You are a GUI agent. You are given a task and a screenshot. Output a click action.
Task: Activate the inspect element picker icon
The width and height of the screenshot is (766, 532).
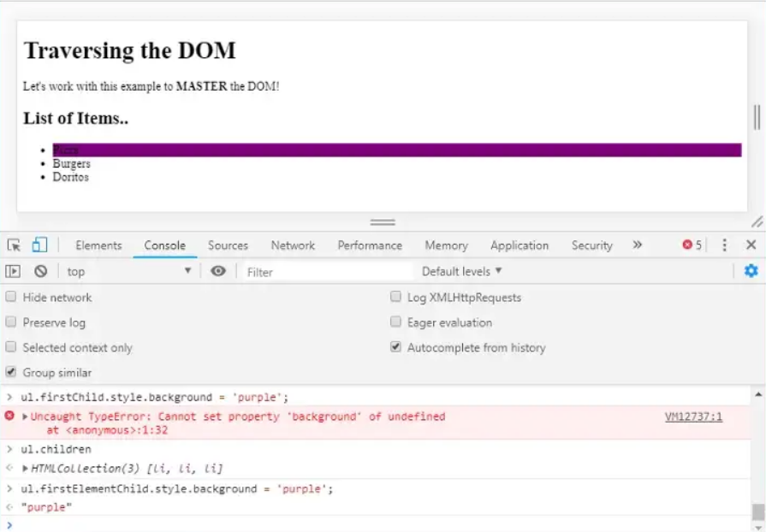[14, 245]
